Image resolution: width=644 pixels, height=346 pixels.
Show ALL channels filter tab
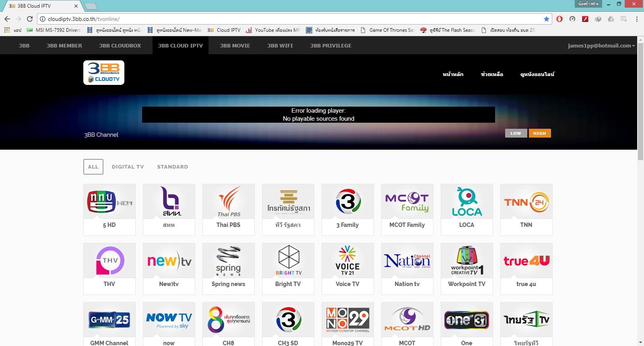93,167
